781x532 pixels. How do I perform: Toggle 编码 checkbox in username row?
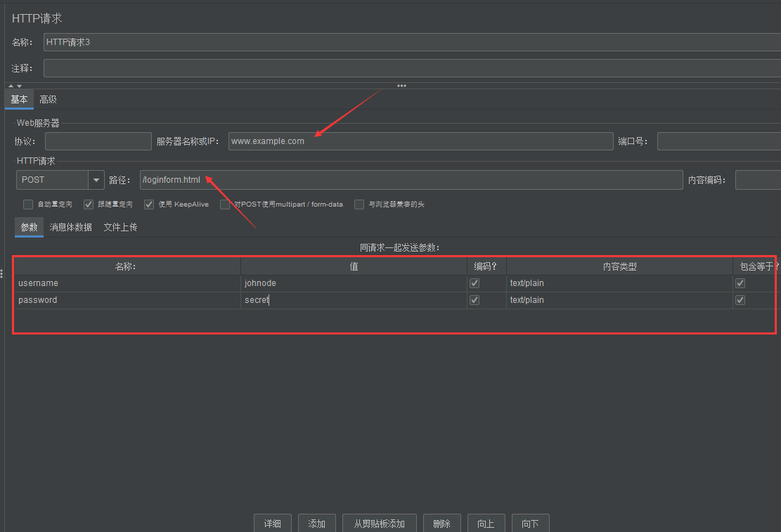pyautogui.click(x=475, y=283)
